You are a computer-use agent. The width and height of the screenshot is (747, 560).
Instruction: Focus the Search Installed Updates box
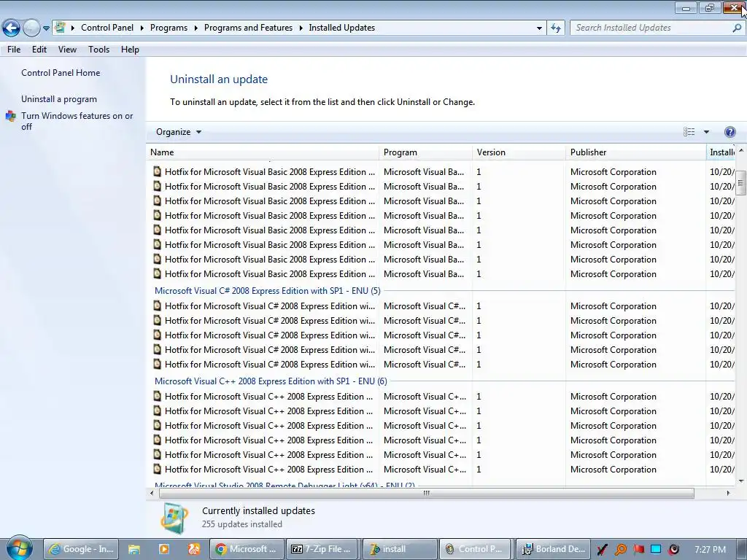[651, 28]
